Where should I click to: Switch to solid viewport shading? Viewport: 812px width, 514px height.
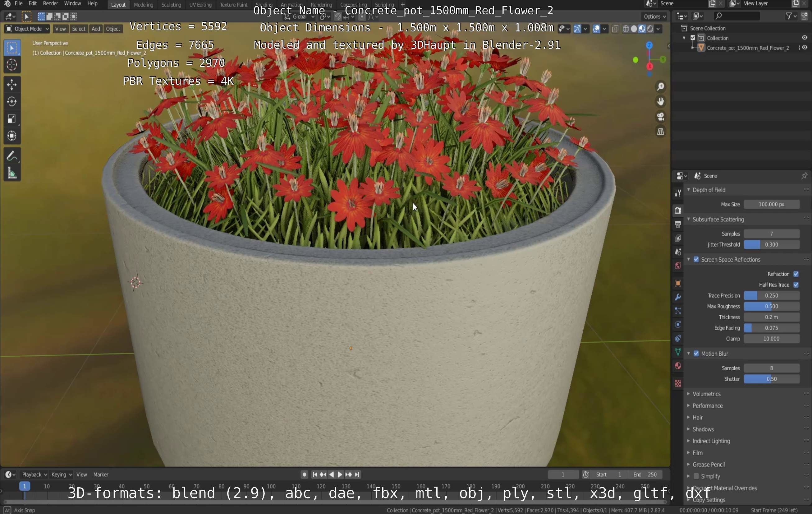(634, 29)
